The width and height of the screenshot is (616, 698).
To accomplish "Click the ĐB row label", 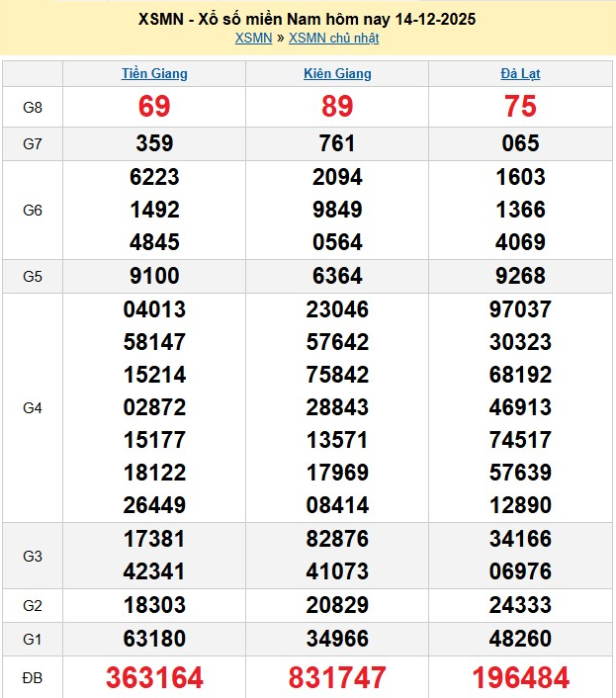I will pos(33,677).
